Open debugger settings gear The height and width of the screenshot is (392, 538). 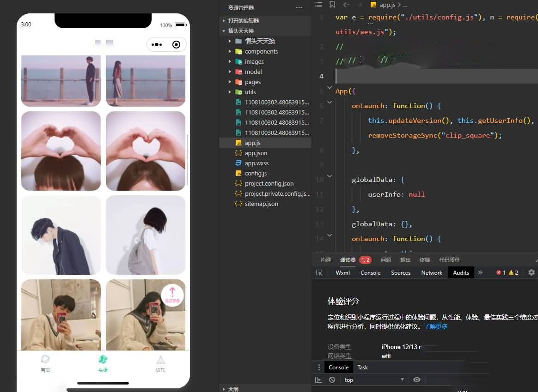pos(532,272)
